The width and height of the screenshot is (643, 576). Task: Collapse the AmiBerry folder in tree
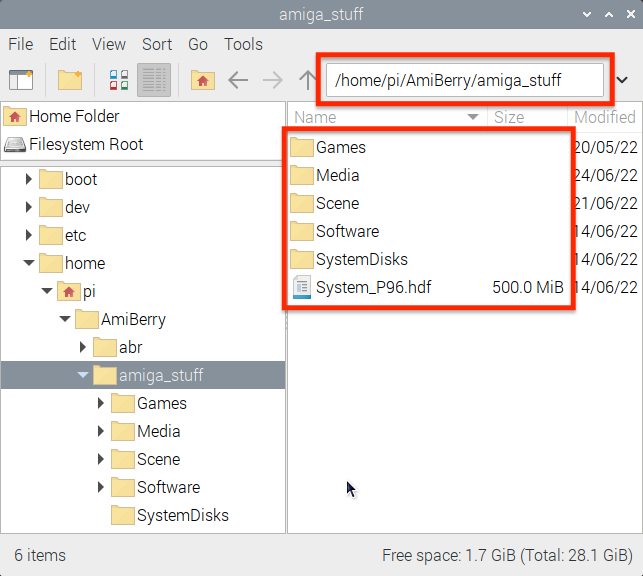[x=65, y=319]
